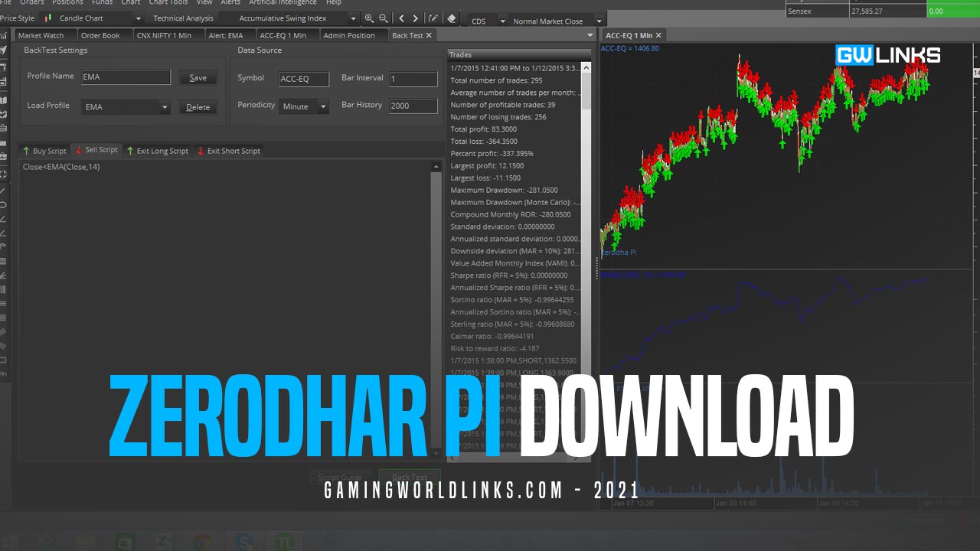This screenshot has width=980, height=551.
Task: Click the Save profile button
Action: point(198,77)
